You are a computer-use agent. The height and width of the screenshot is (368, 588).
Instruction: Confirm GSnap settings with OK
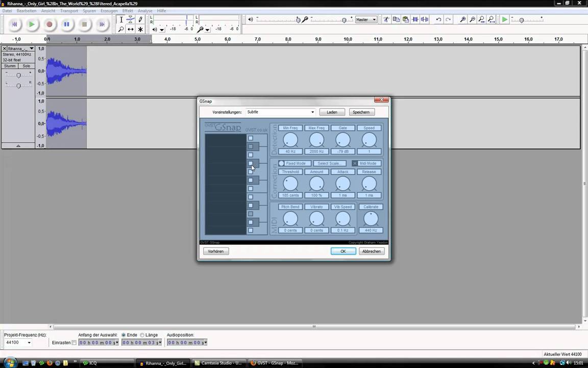click(x=343, y=251)
